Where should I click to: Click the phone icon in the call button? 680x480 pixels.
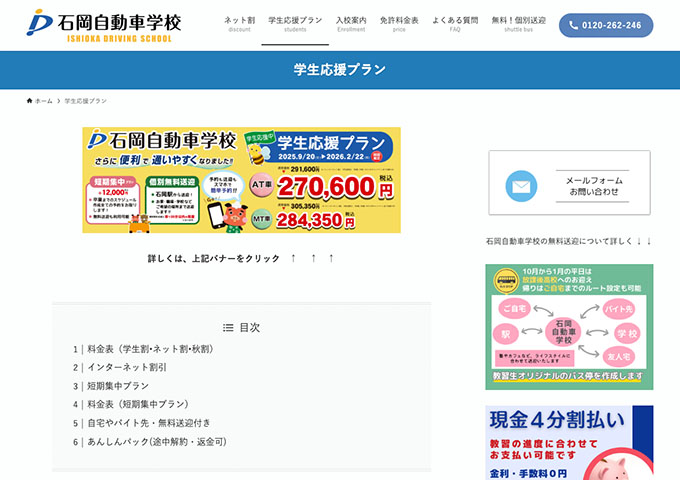point(573,25)
